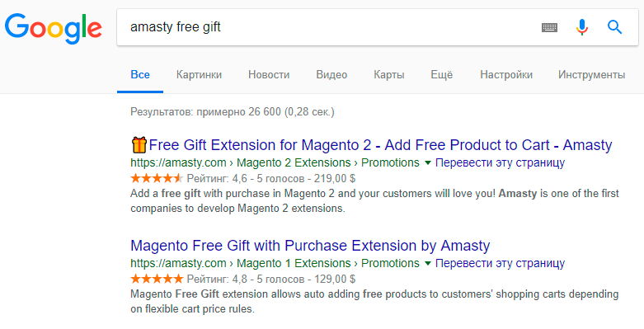Click the gift box emoji icon
Image resolution: width=644 pixels, height=329 pixels.
[139, 145]
